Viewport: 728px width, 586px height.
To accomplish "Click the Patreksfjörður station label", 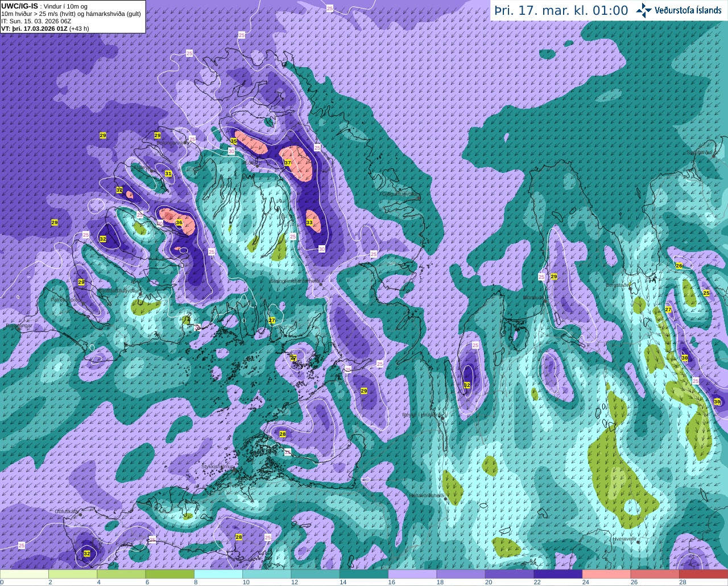I will tap(67, 299).
